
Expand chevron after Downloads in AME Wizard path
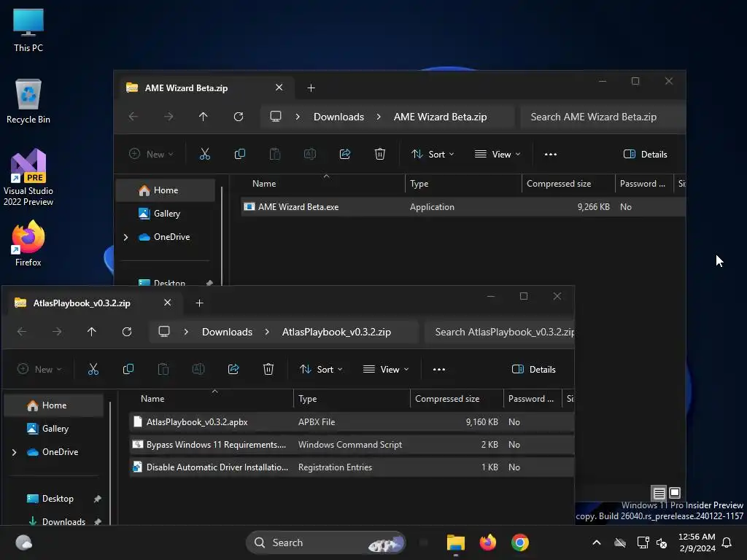(x=379, y=117)
